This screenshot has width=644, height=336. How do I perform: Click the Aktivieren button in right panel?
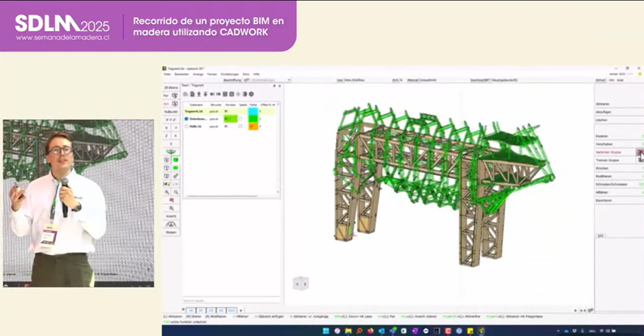tap(603, 104)
